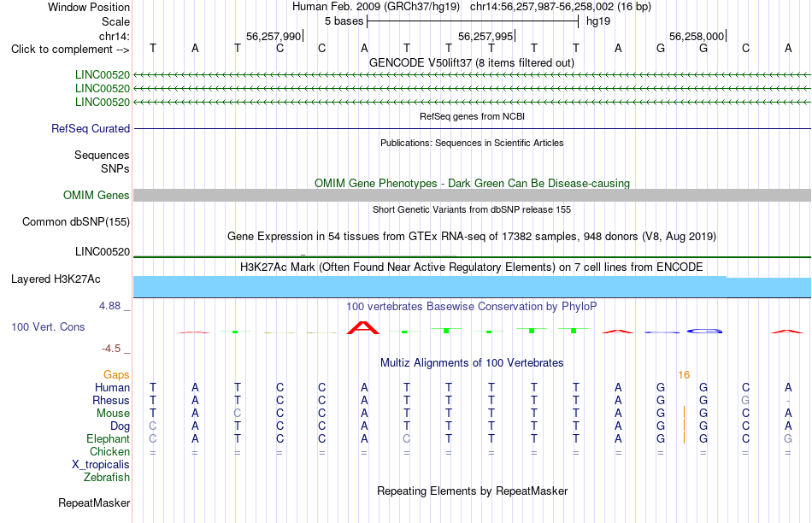Click the RepeatMasker track label

[x=94, y=502]
